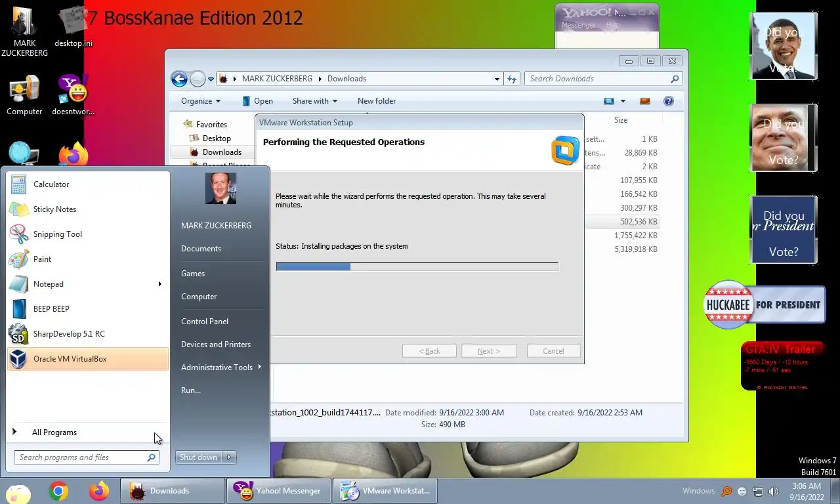
Task: Open MARK ZUCKERBERG user folder link
Action: [x=216, y=226]
